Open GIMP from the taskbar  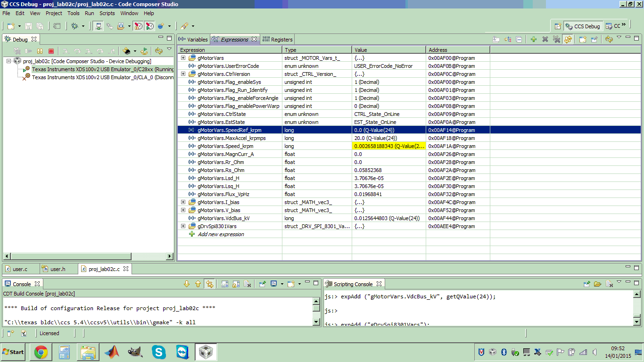pos(135,352)
